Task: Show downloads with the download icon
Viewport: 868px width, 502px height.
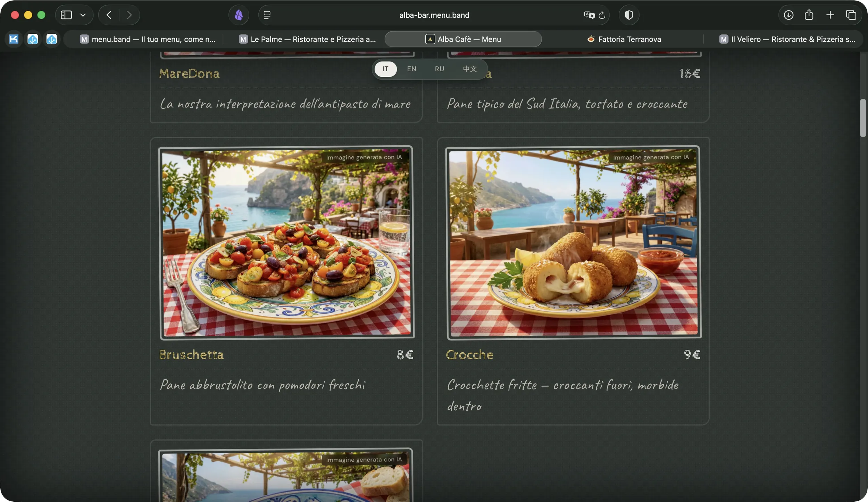Action: pos(788,15)
